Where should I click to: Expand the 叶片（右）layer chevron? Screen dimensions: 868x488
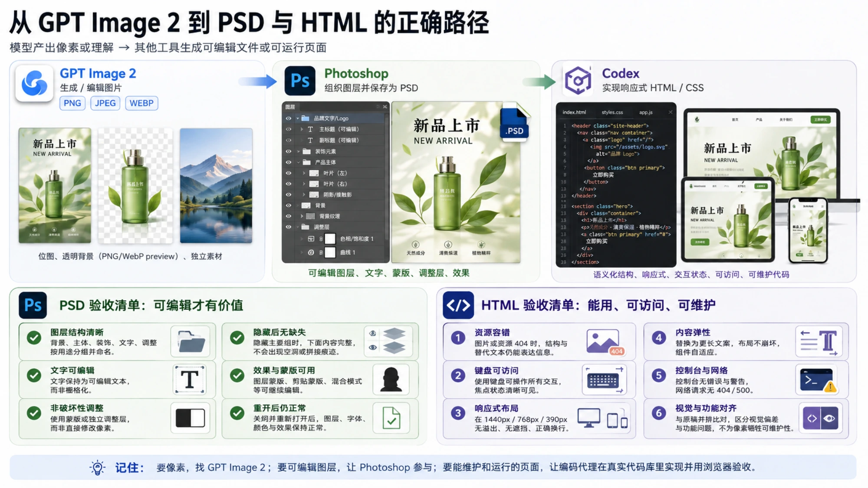click(x=304, y=184)
